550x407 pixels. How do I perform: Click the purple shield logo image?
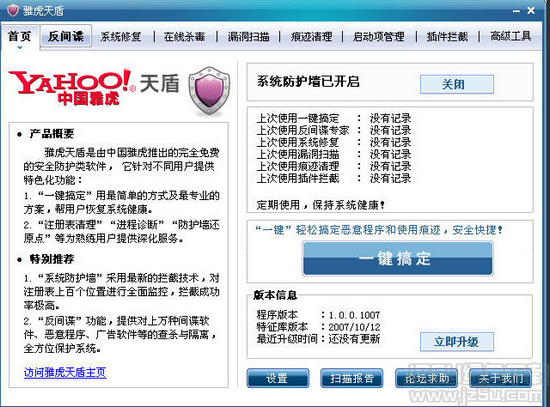[x=209, y=91]
